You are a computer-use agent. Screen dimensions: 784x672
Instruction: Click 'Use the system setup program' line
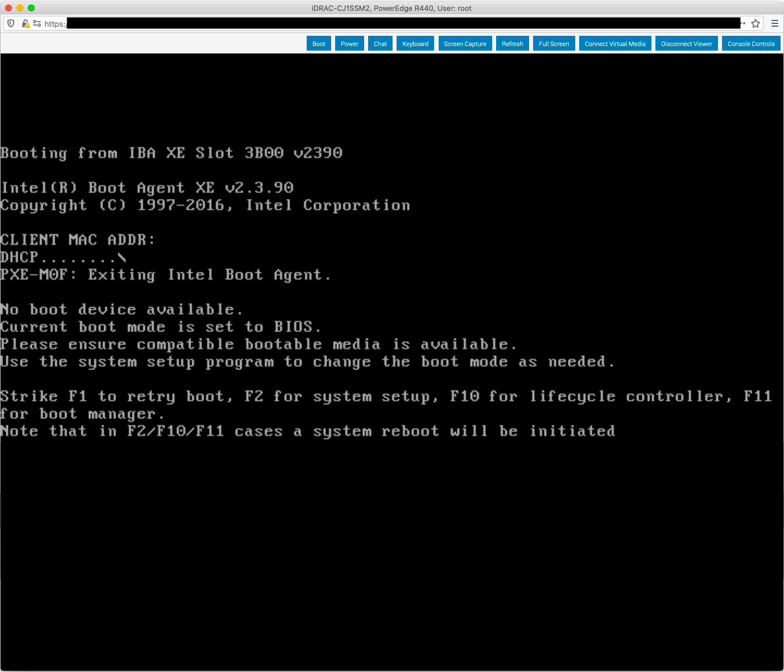[307, 362]
